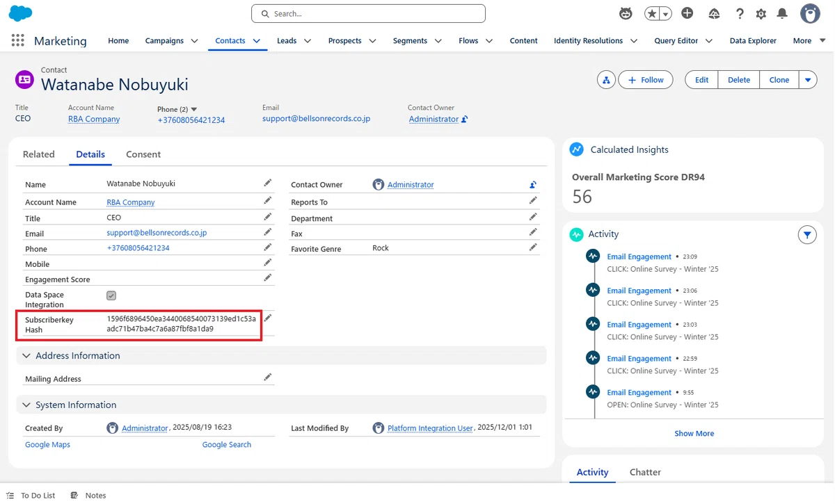This screenshot has width=835, height=504.
Task: Open the Trailhead cloud icon
Action: (x=715, y=13)
